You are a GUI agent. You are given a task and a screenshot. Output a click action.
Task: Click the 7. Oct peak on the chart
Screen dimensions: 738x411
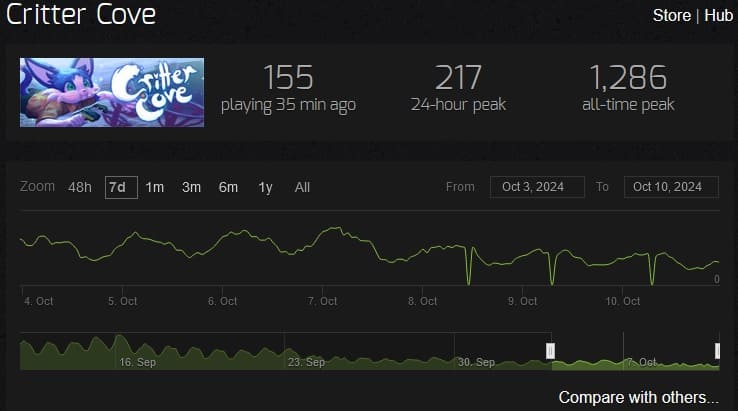click(x=337, y=228)
